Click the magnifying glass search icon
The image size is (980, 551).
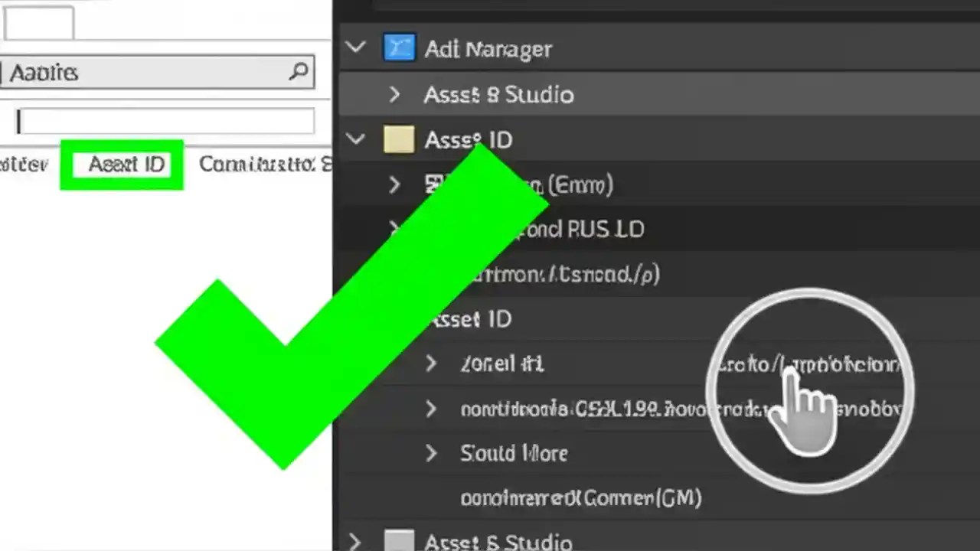[298, 71]
